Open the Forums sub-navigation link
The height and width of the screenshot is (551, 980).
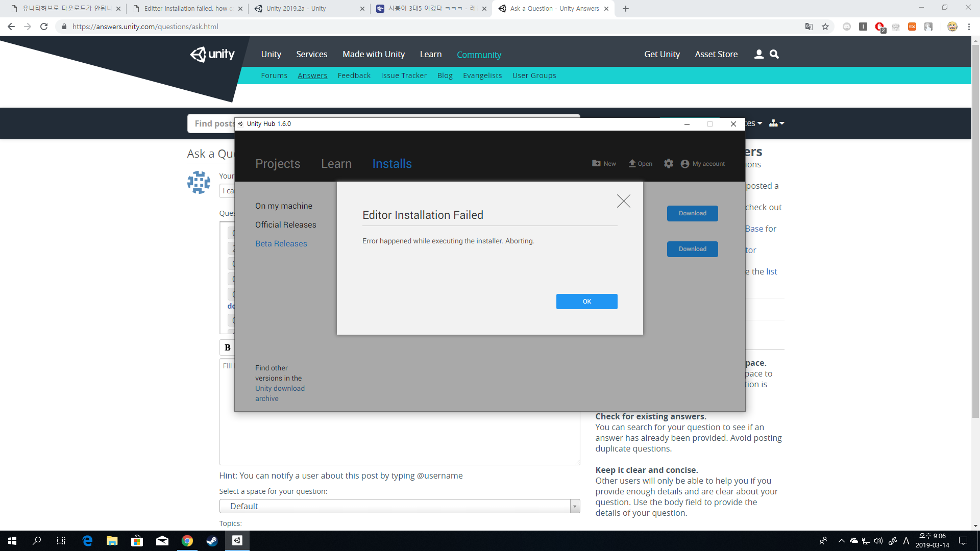[x=274, y=76]
